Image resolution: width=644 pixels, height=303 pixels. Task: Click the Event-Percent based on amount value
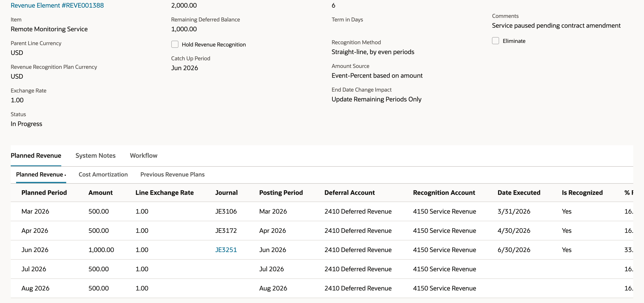coord(377,76)
